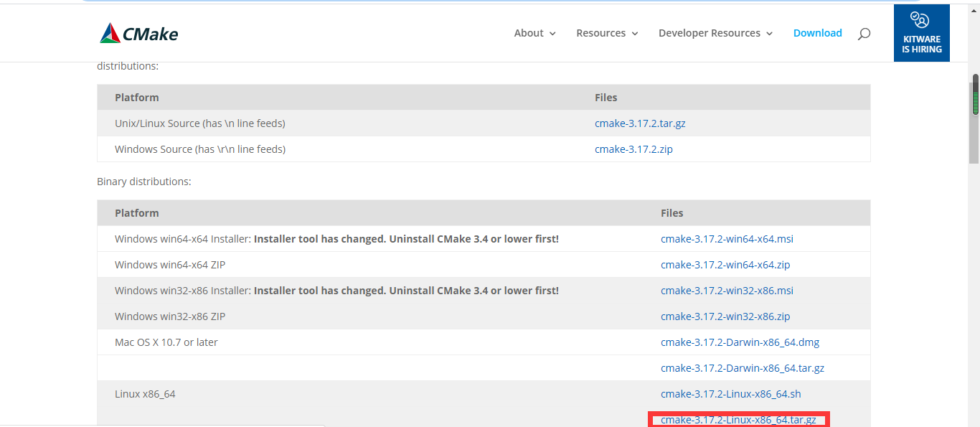Expand the About menu chevron

(x=552, y=34)
